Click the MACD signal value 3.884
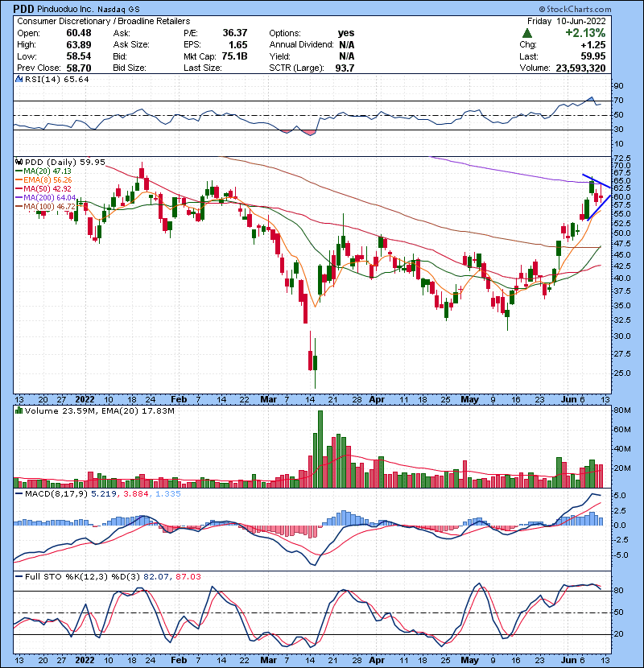Viewport: 644px width, 668px height. [x=136, y=494]
